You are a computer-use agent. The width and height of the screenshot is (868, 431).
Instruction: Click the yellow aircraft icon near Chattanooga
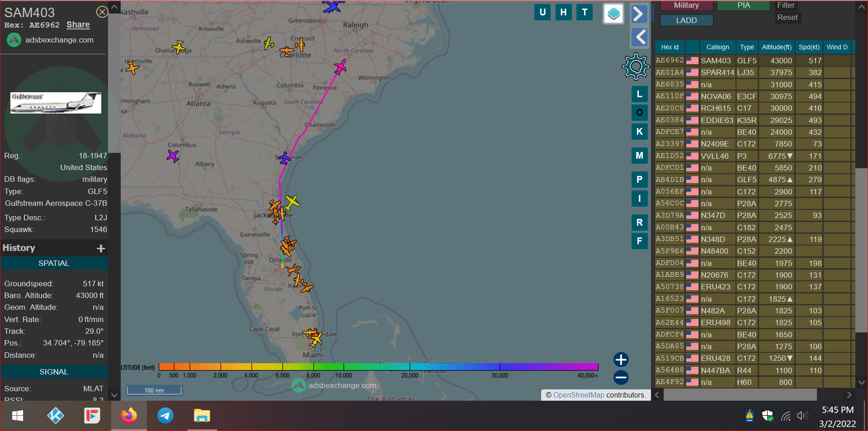pos(179,47)
